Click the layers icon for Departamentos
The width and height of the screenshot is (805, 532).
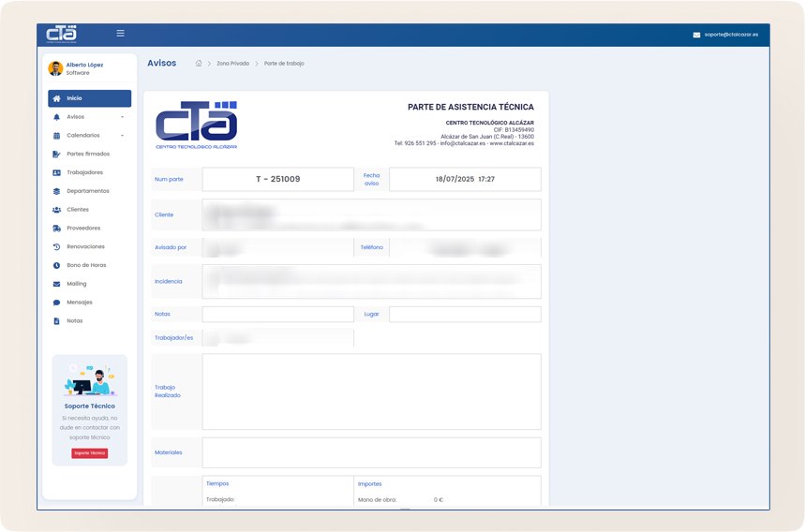[57, 191]
